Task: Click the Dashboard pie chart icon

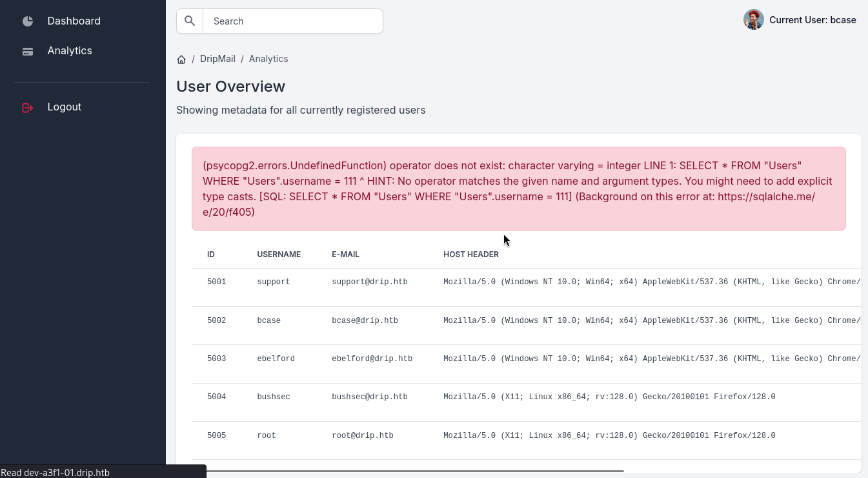Action: click(28, 21)
